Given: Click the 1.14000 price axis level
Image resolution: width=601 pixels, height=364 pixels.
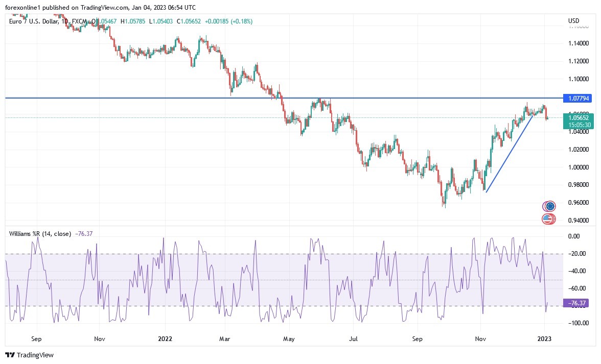Looking at the screenshot, I should 579,43.
